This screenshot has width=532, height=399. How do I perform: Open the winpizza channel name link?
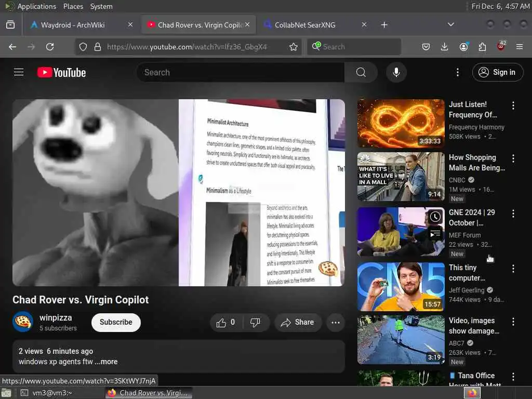click(56, 317)
